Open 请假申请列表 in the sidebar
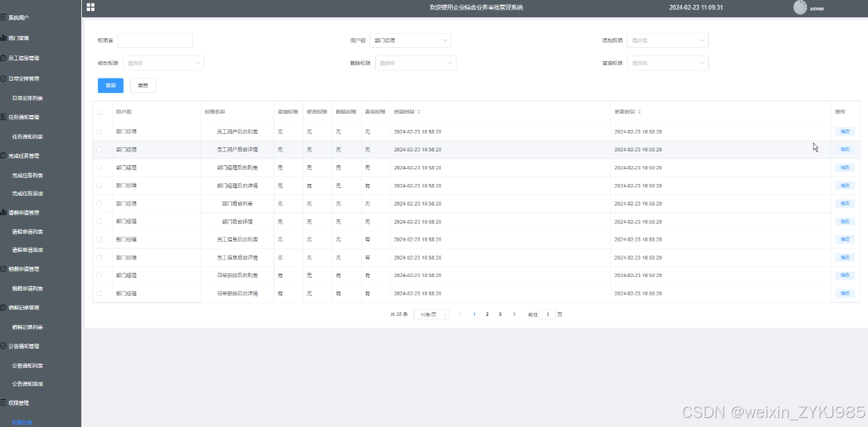This screenshot has width=868, height=427. point(28,232)
